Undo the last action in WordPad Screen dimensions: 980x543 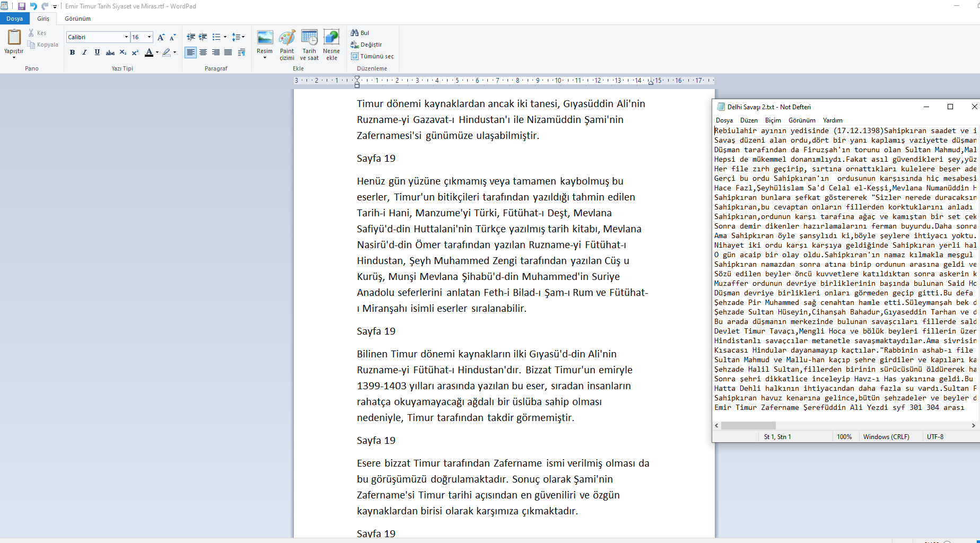click(33, 6)
